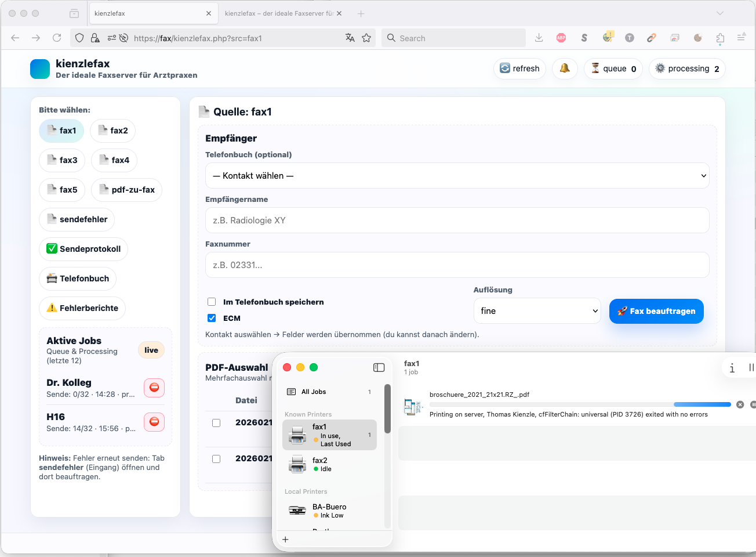Cancel the broschuere print job

tap(740, 404)
